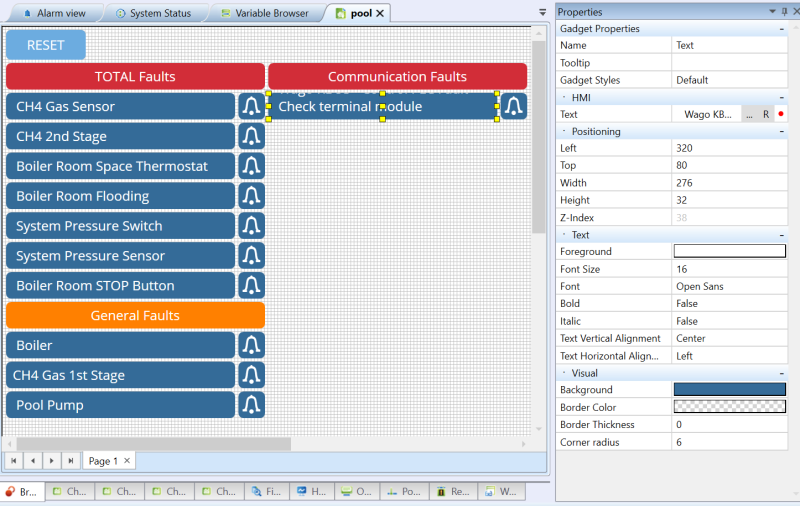Open the H... bottom panel tab
Image resolution: width=800 pixels, height=506 pixels.
tap(312, 491)
